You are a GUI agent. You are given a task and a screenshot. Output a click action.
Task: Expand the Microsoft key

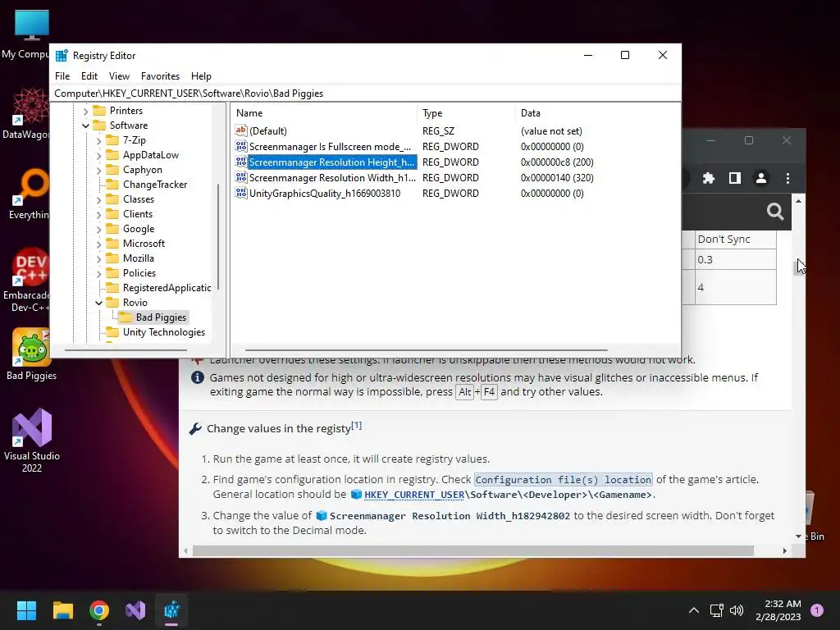(x=98, y=244)
